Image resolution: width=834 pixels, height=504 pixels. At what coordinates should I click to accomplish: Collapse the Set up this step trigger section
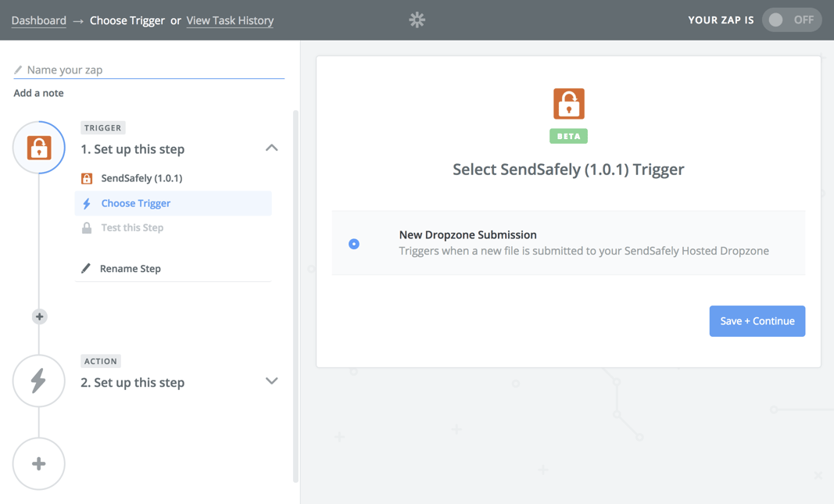pyautogui.click(x=271, y=147)
